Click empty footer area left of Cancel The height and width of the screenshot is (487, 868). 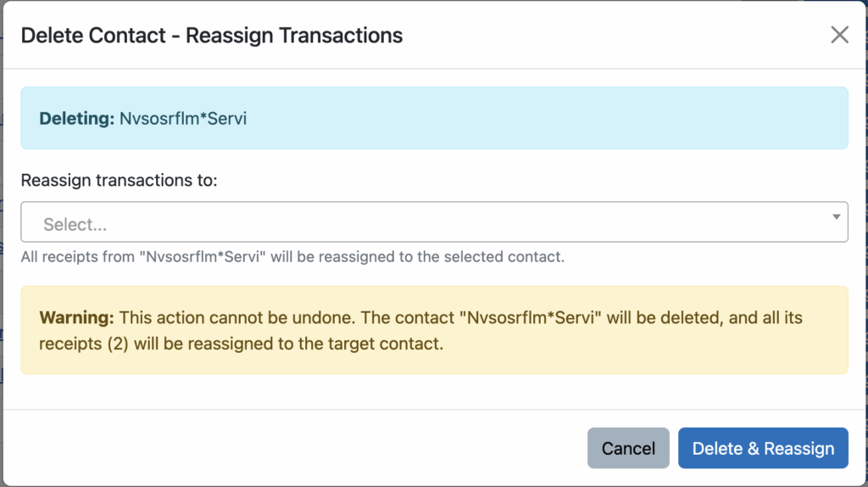(x=297, y=448)
